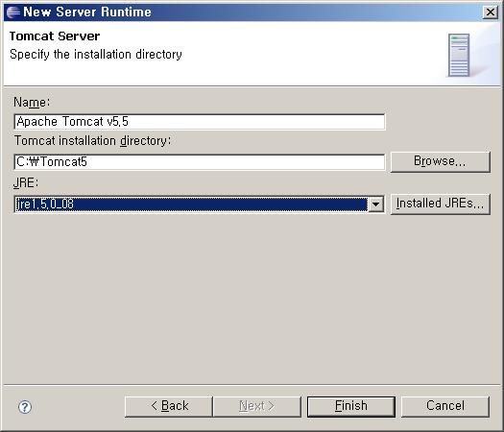Click the Tomcat installation directory field
Viewport: 504px width, 432px height.
click(200, 162)
